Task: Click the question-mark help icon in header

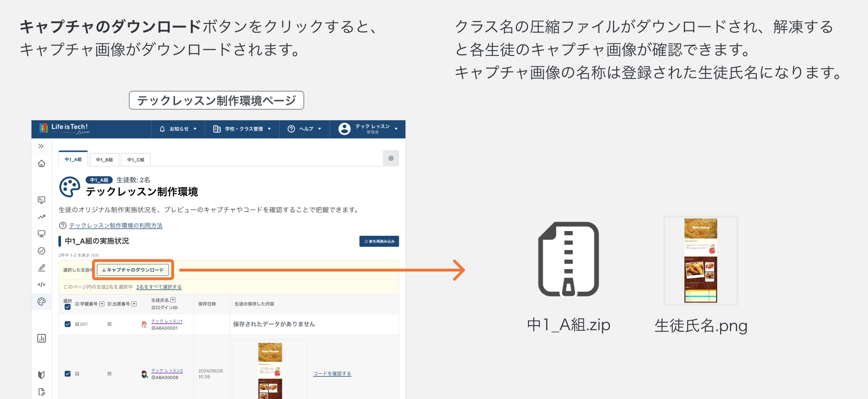Action: click(x=291, y=129)
